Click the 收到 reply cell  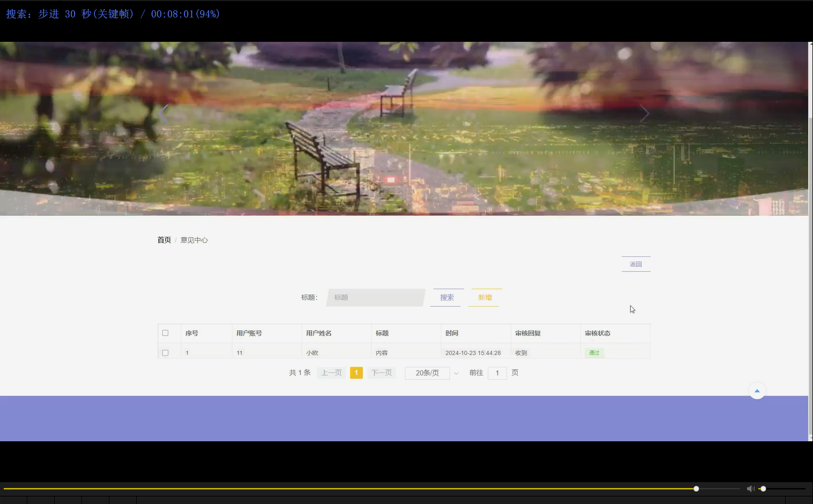point(521,353)
